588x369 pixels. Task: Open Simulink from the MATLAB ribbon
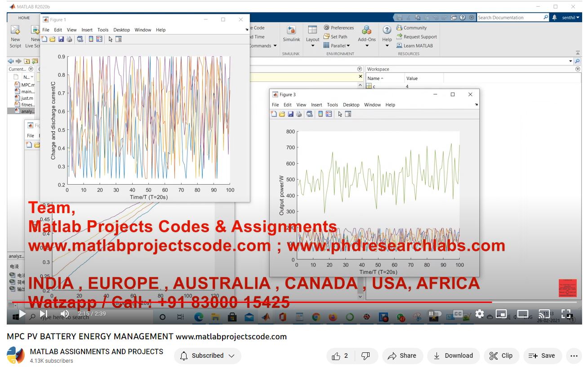[x=291, y=34]
